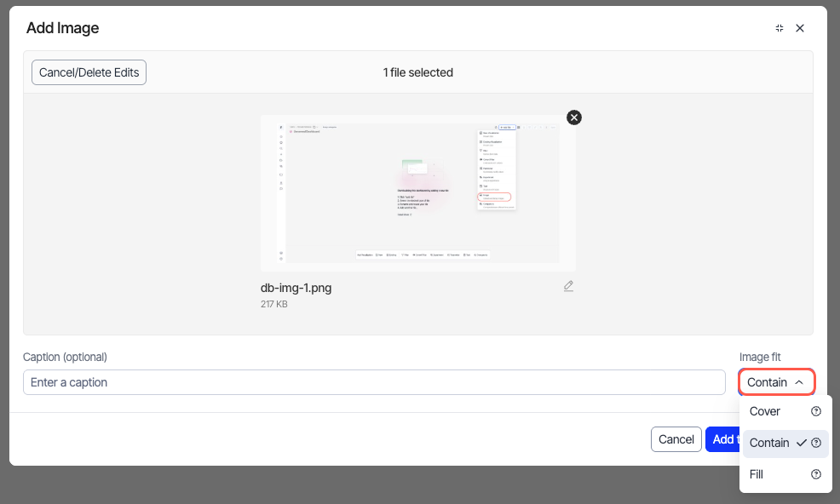Collapse the Image fit dropdown

point(776,382)
